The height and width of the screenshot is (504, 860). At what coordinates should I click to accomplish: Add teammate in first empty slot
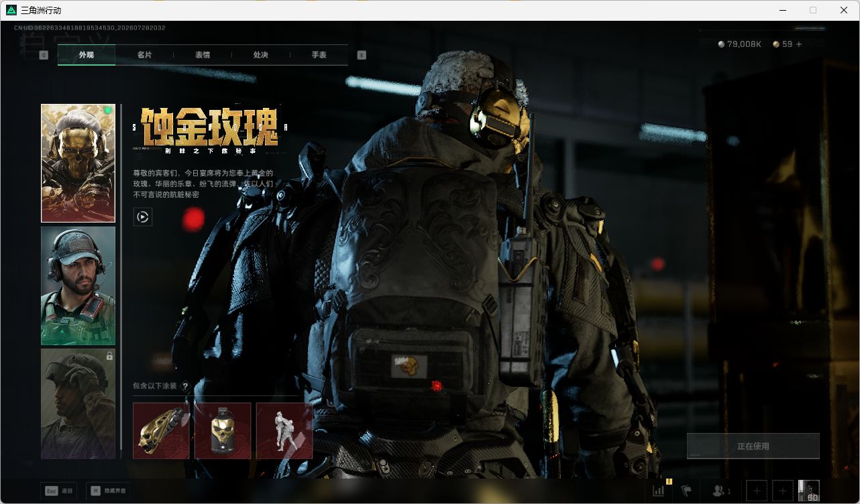point(757,491)
